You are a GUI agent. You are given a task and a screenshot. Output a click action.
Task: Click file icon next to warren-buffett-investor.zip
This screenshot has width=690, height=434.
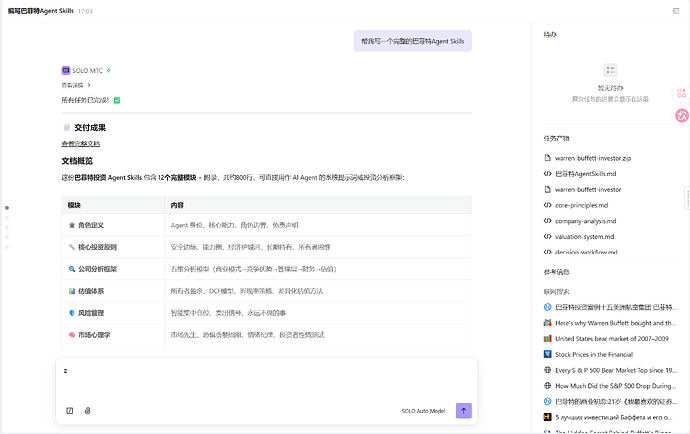tap(547, 158)
